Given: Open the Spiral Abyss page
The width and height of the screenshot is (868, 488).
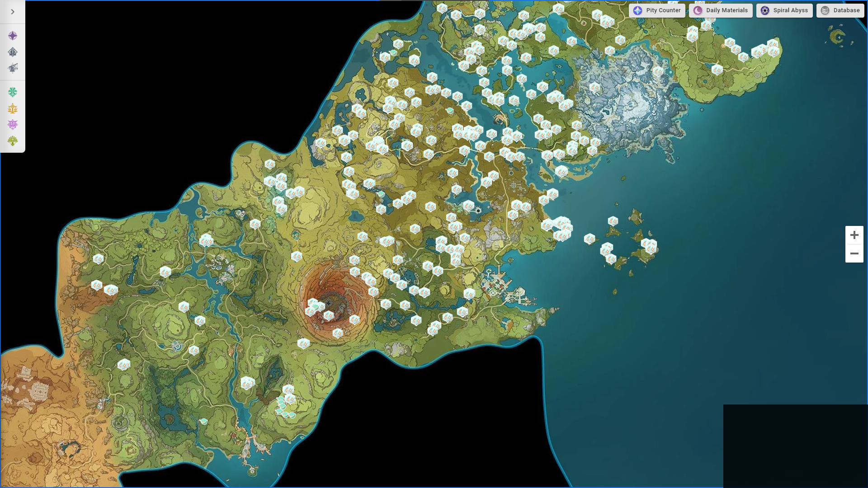Looking at the screenshot, I should (x=784, y=10).
